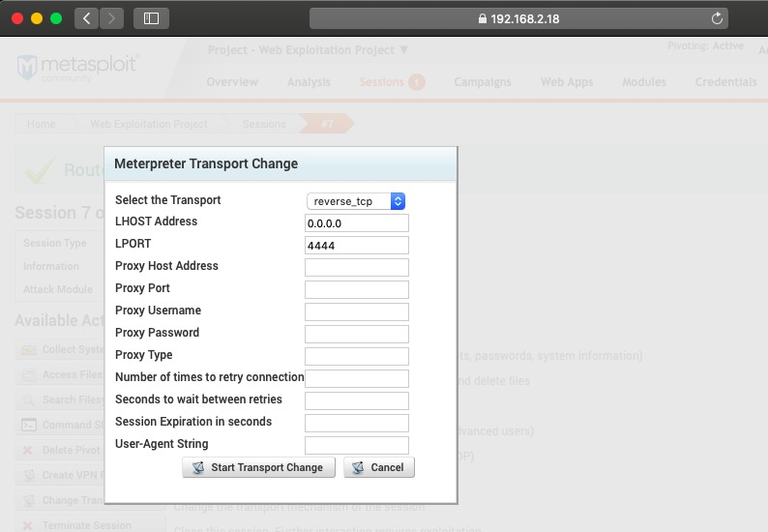Open the Overview tab

[232, 82]
